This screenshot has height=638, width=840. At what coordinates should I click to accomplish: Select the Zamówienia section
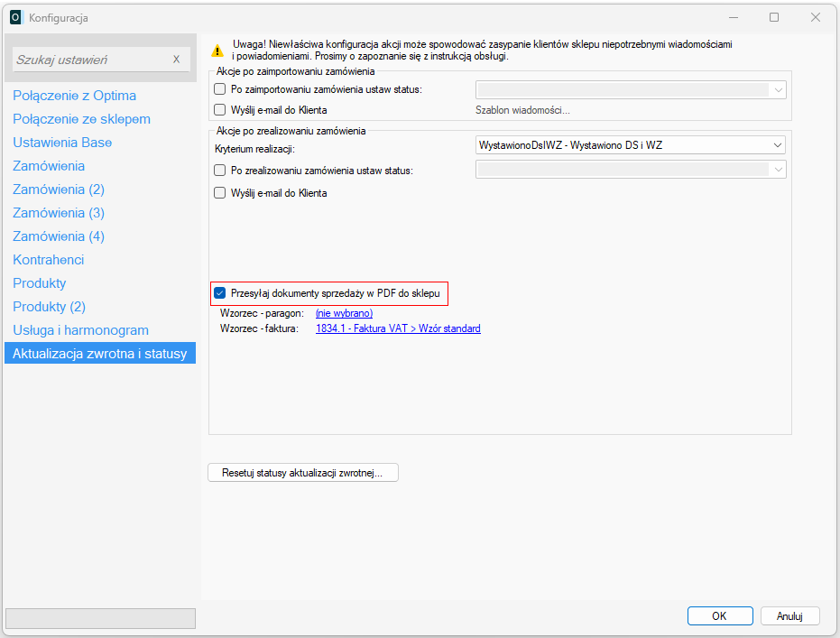point(49,166)
